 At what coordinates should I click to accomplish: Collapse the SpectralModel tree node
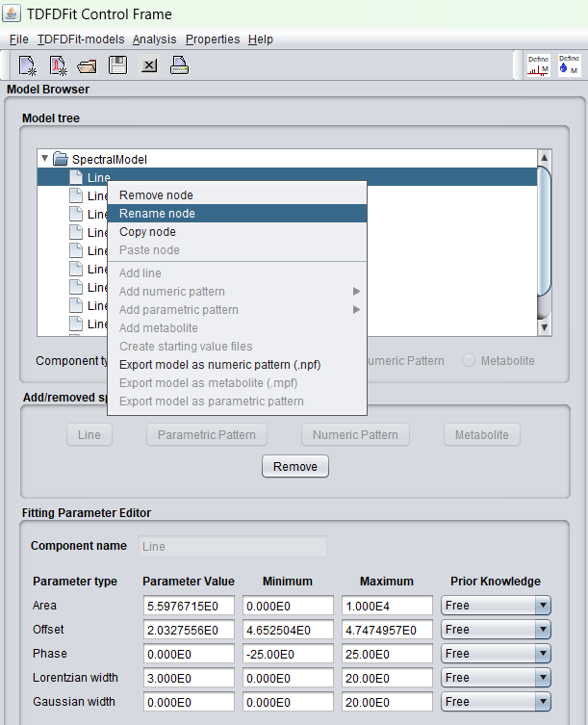tap(45, 159)
